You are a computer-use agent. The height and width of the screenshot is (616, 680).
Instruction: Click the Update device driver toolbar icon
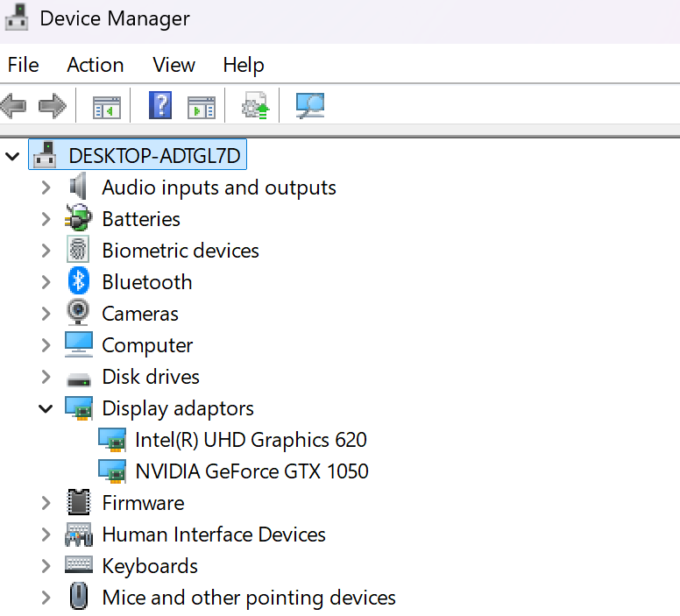click(255, 105)
